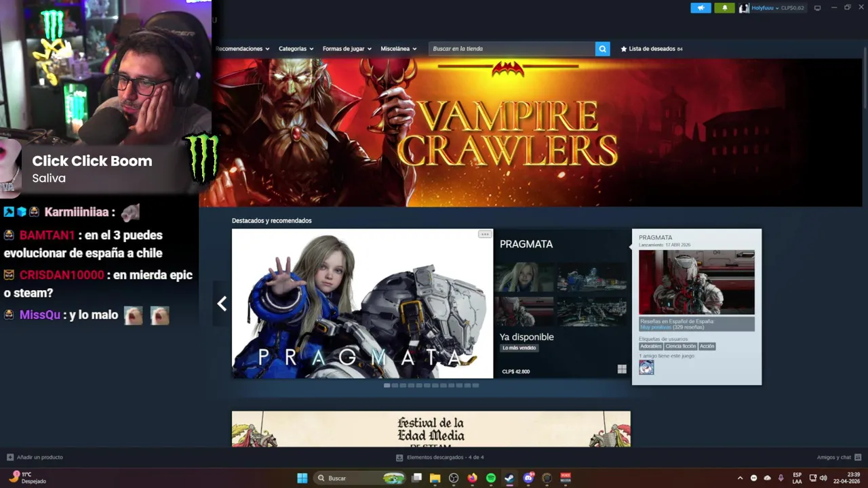This screenshot has height=488, width=868.
Task: Open Festival de la Edad Media banner
Action: point(431,429)
